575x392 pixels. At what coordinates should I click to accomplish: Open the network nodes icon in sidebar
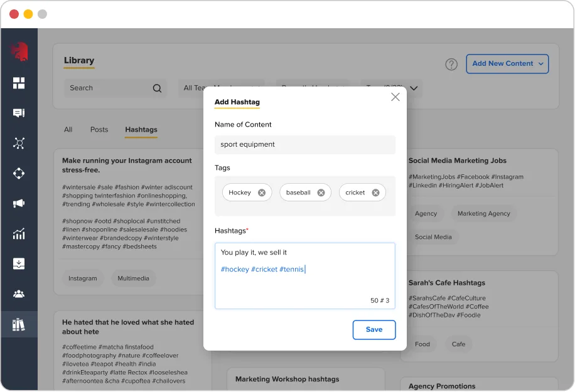pyautogui.click(x=19, y=143)
